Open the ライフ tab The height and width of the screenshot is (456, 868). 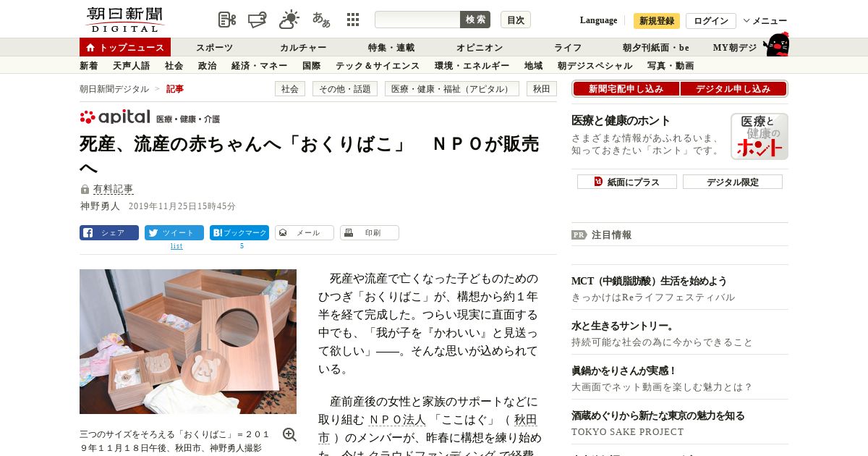[x=568, y=47]
